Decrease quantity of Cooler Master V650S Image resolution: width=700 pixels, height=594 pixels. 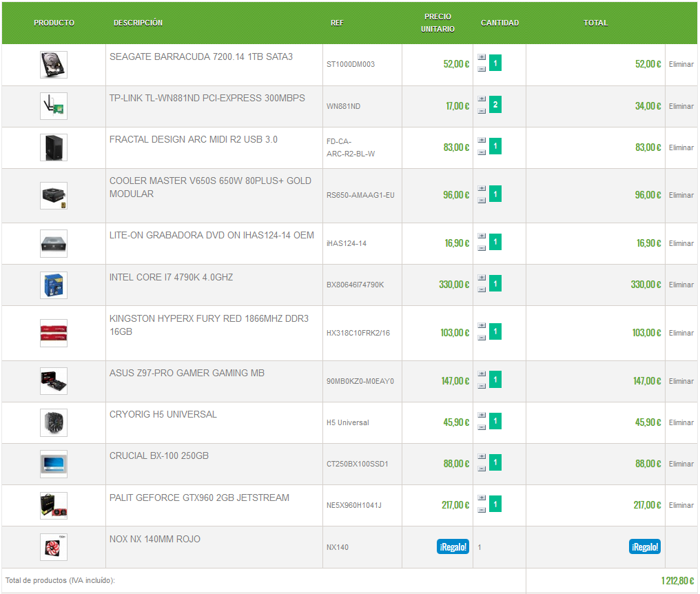click(482, 201)
